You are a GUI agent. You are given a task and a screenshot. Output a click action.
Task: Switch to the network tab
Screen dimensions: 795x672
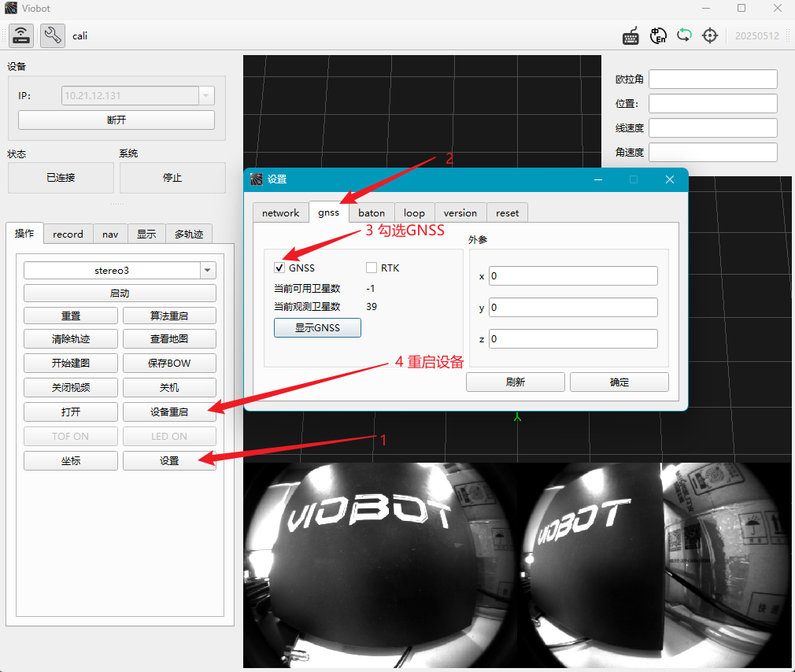[280, 212]
